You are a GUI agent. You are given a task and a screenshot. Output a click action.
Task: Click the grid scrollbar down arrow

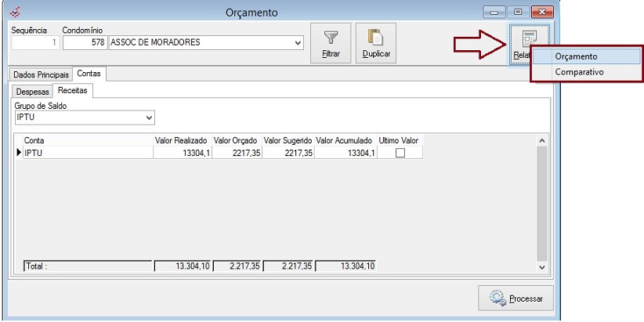pos(541,267)
